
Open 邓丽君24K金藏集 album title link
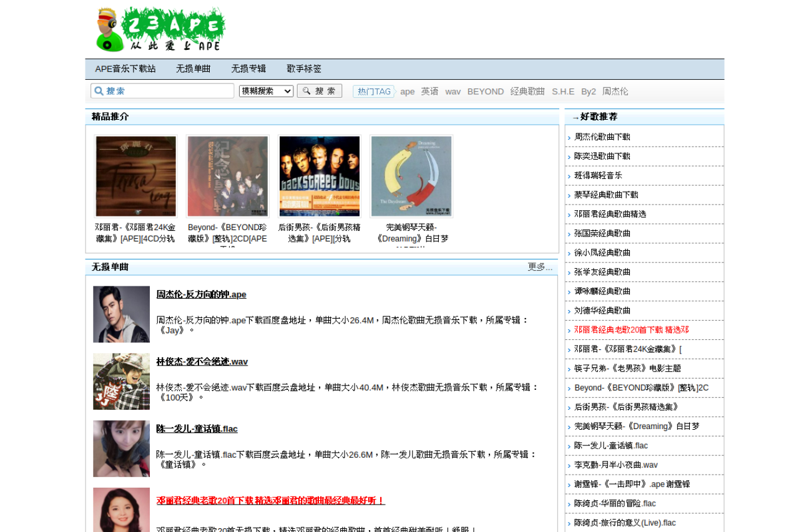click(x=135, y=233)
